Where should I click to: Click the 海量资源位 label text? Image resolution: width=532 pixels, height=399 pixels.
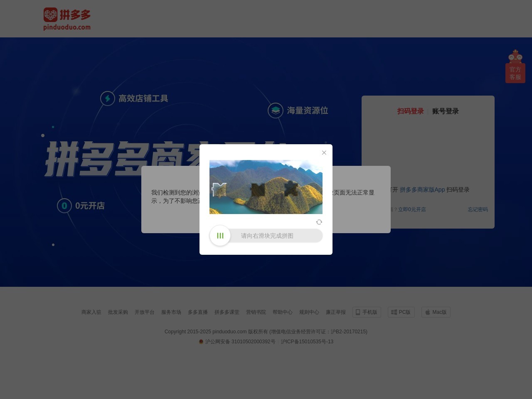308,111
